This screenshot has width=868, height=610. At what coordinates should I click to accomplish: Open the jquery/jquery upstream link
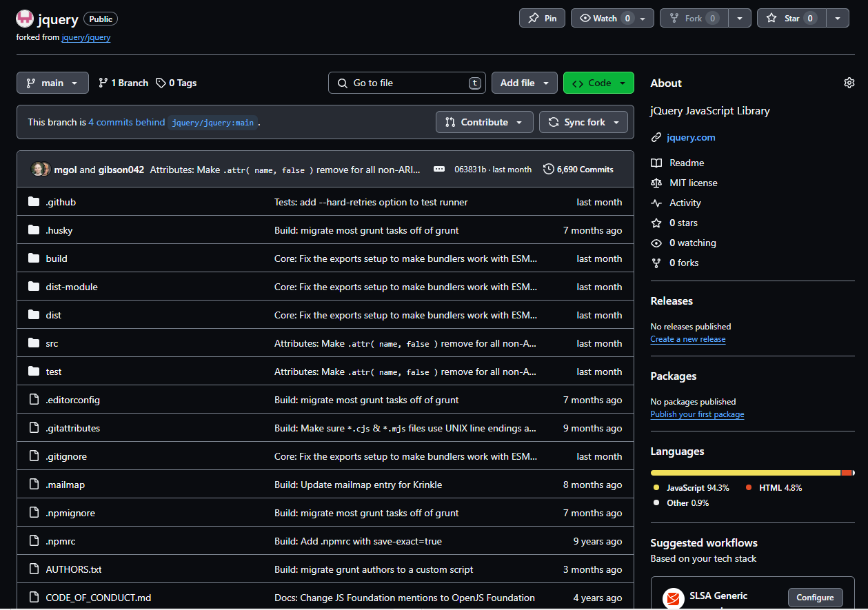(86, 37)
